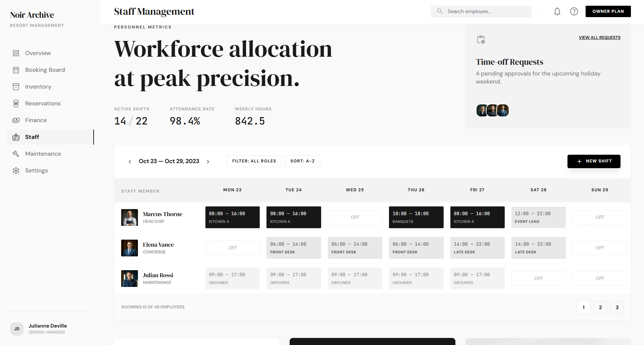Open the help question mark icon
644x345 pixels.
(x=574, y=12)
